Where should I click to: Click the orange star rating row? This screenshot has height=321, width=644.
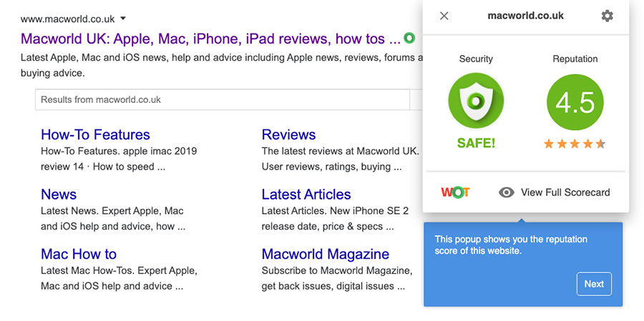click(x=575, y=144)
